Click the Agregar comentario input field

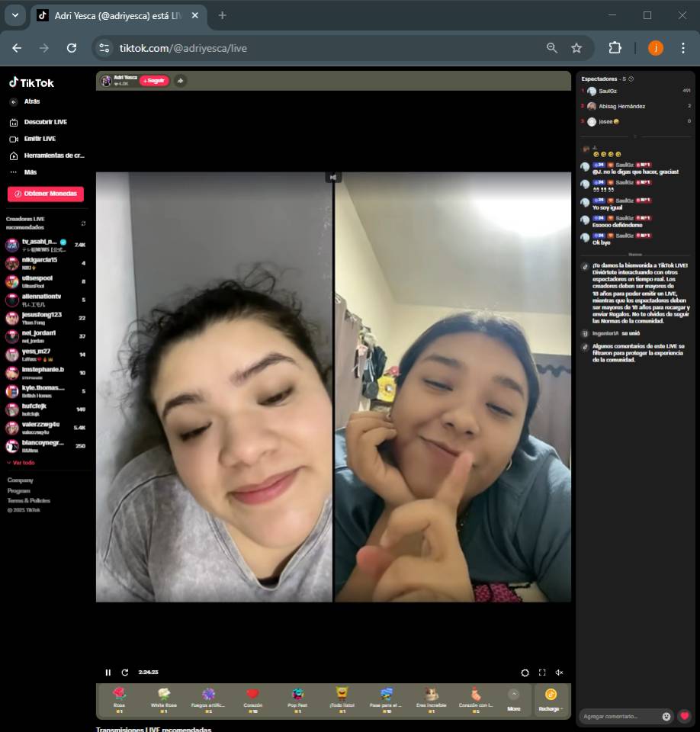pyautogui.click(x=619, y=716)
